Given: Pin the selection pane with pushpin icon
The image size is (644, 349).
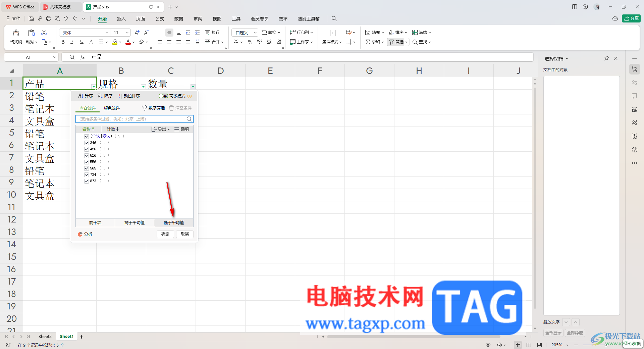Looking at the screenshot, I should (x=606, y=58).
